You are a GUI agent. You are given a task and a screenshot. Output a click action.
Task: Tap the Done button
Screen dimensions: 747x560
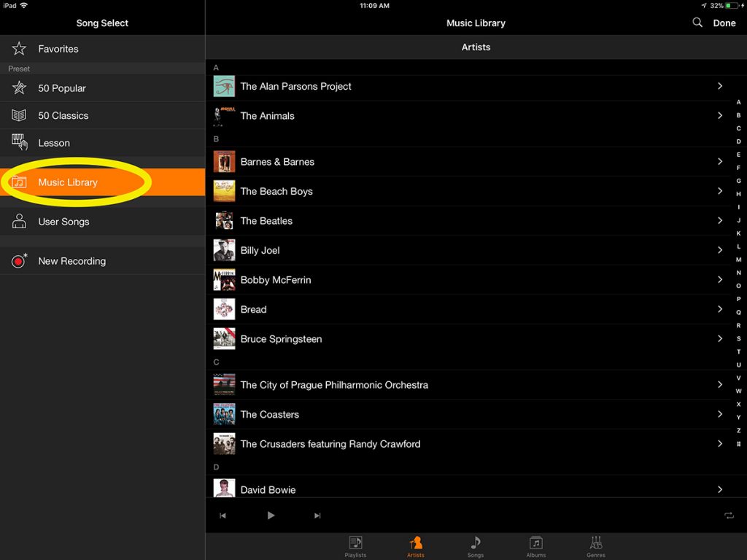(724, 23)
